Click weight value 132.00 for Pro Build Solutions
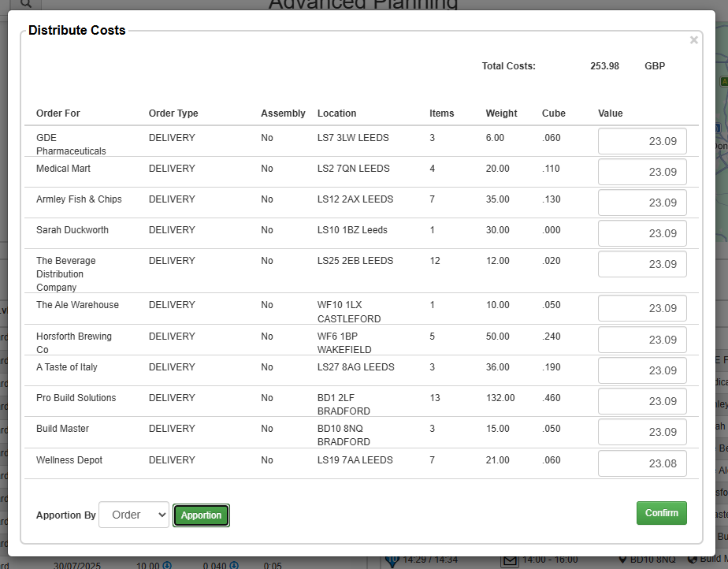This screenshot has width=728, height=569. click(x=500, y=398)
